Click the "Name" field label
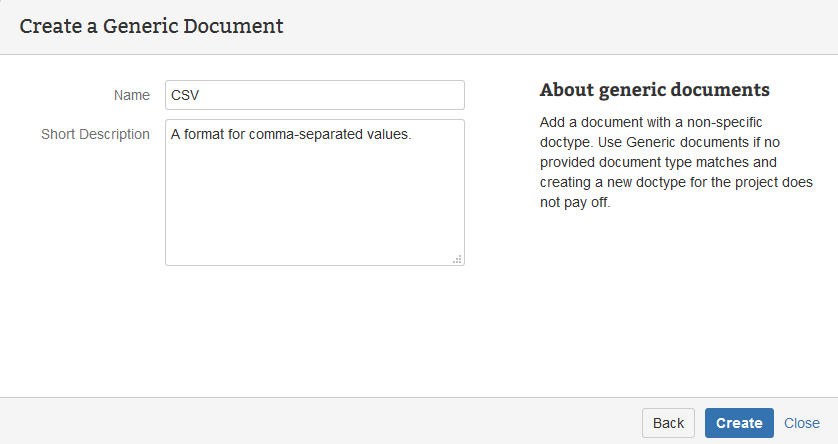Screen dimensions: 838x444 (131, 95)
